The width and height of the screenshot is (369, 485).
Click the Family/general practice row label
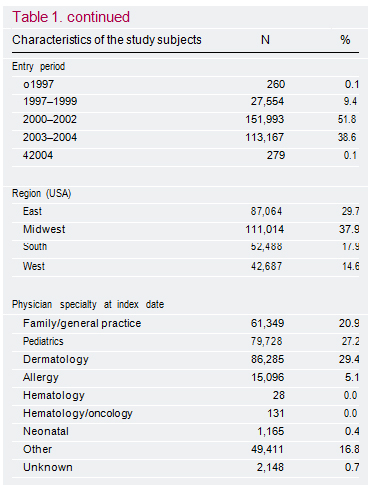tap(82, 323)
